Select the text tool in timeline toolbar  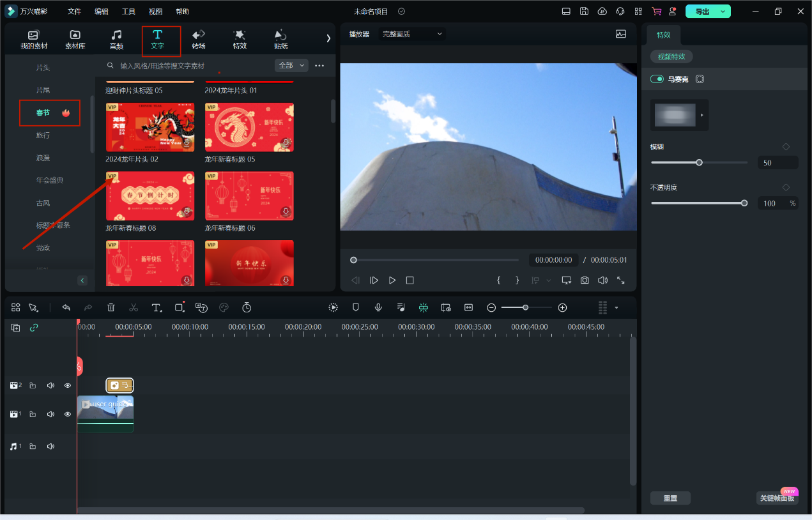157,307
